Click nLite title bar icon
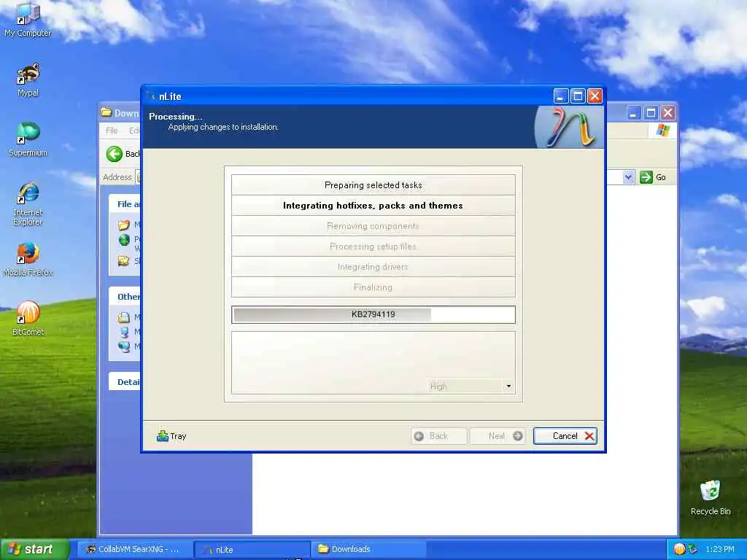Image resolution: width=747 pixels, height=560 pixels. [152, 96]
